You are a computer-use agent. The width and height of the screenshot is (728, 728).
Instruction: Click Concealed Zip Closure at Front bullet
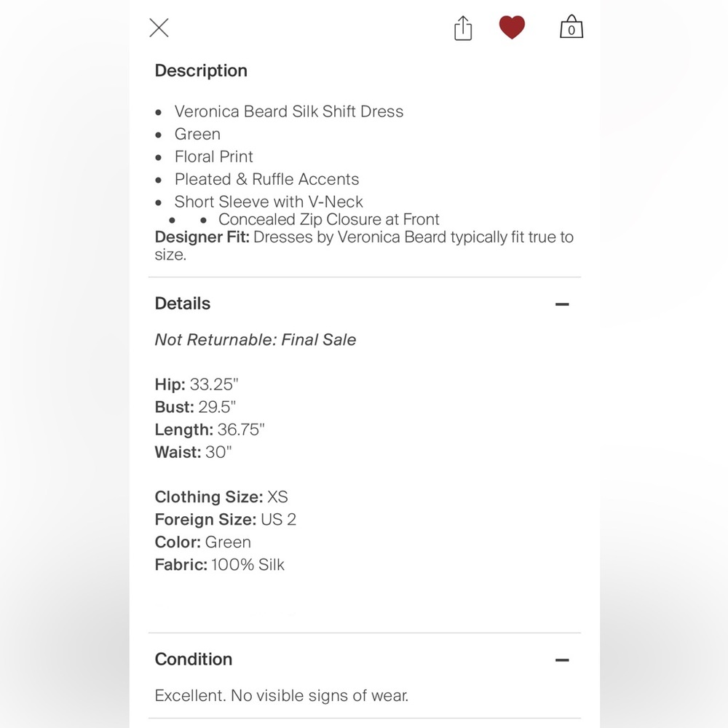(x=329, y=219)
